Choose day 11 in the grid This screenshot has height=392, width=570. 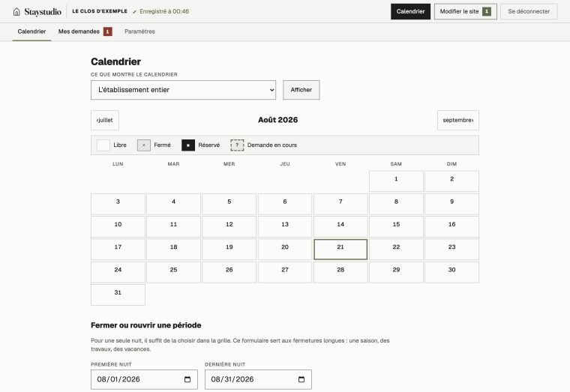(173, 226)
